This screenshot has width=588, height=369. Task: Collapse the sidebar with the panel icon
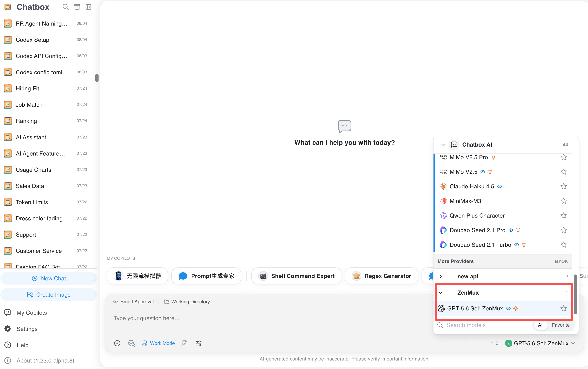pyautogui.click(x=88, y=7)
